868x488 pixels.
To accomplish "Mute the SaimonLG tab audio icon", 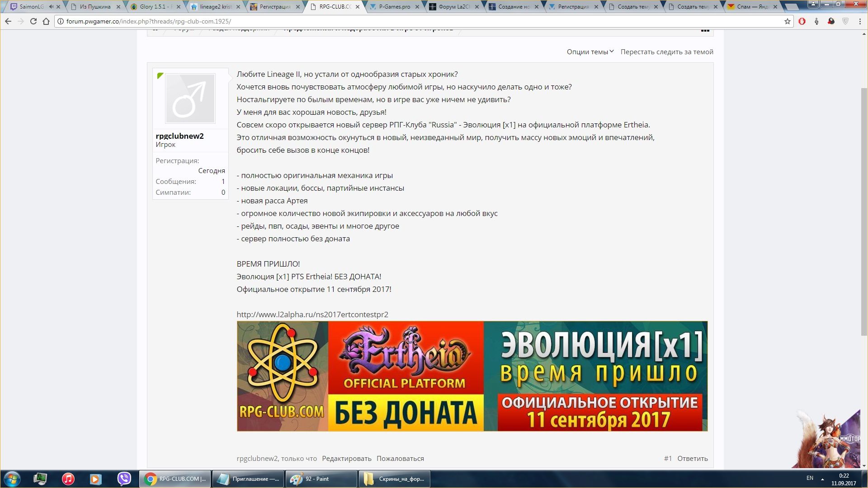I will tap(51, 7).
